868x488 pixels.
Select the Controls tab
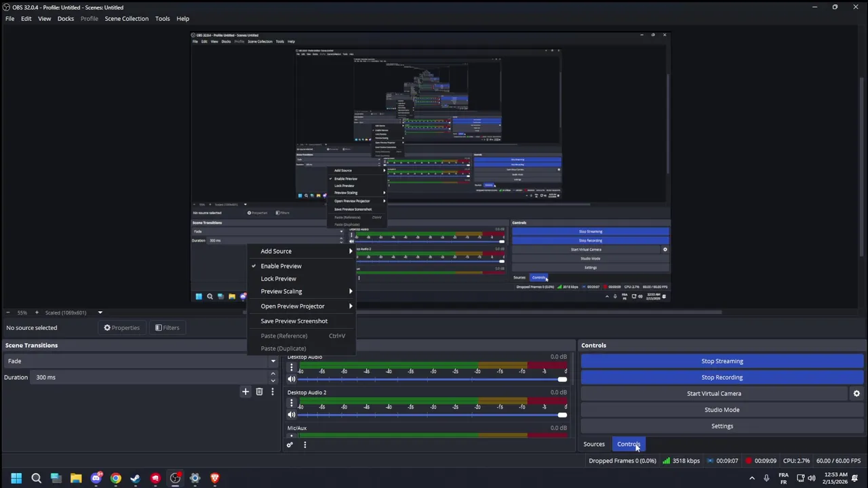coord(629,445)
